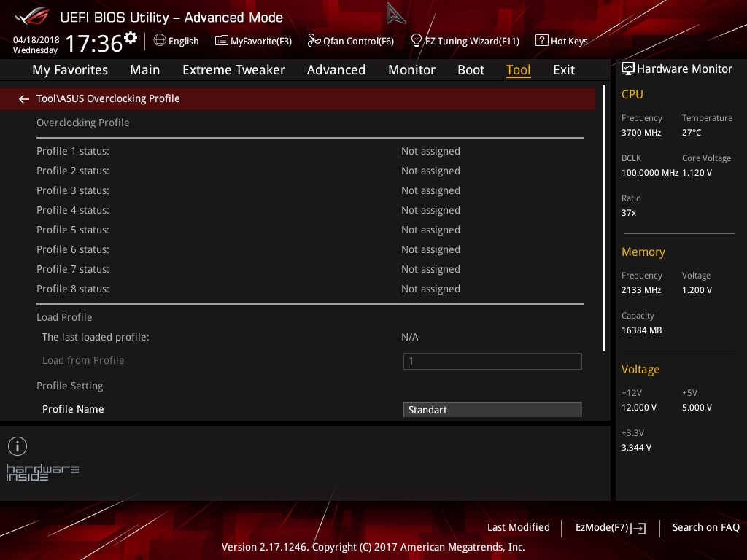Click the EzMode exit arrow icon
Viewport: 747px width, 560px height.
pos(639,528)
